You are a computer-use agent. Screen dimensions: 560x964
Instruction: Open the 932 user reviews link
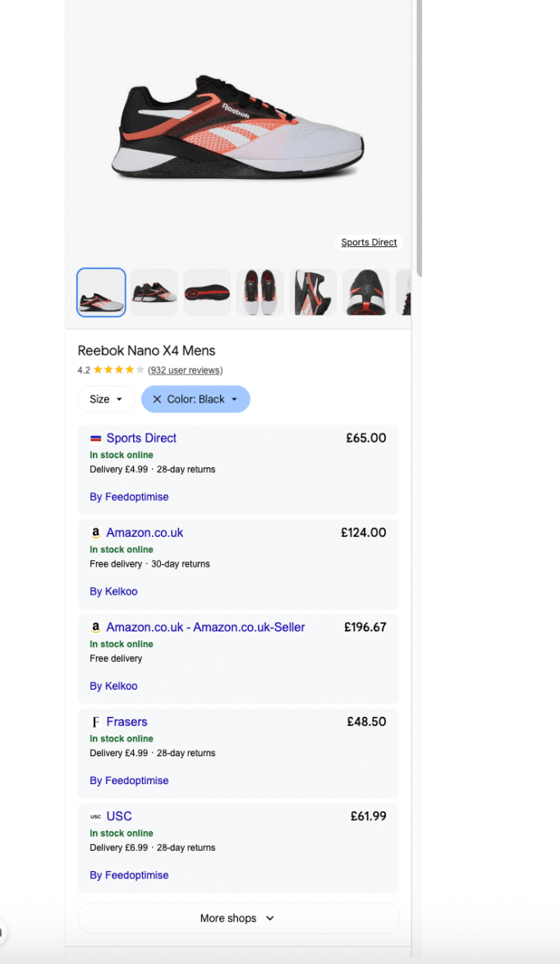coord(185,370)
